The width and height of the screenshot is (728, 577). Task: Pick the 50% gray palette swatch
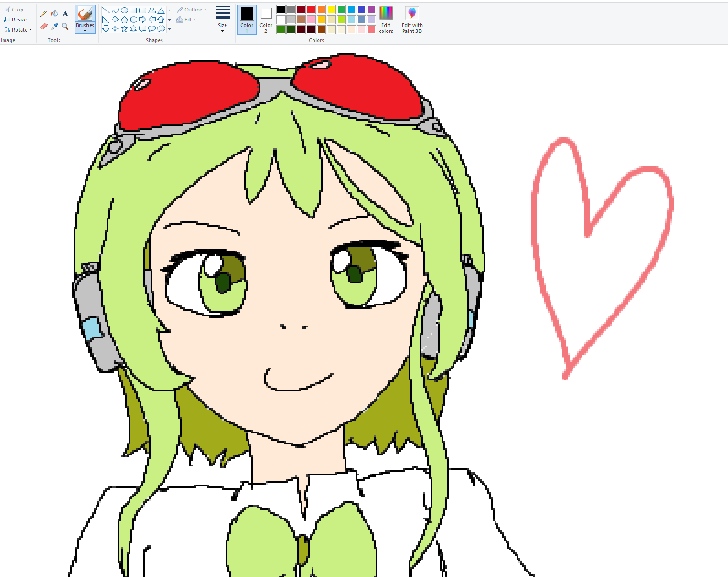tap(291, 10)
